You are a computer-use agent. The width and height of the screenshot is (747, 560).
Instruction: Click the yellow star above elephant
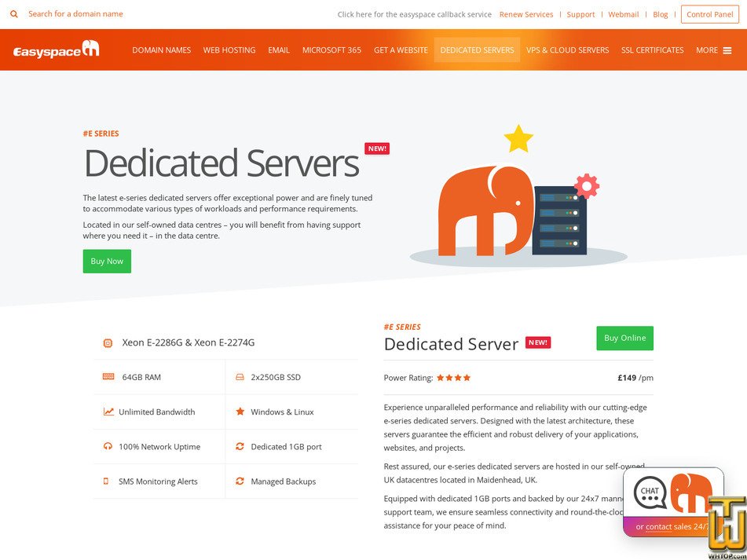[x=518, y=139]
